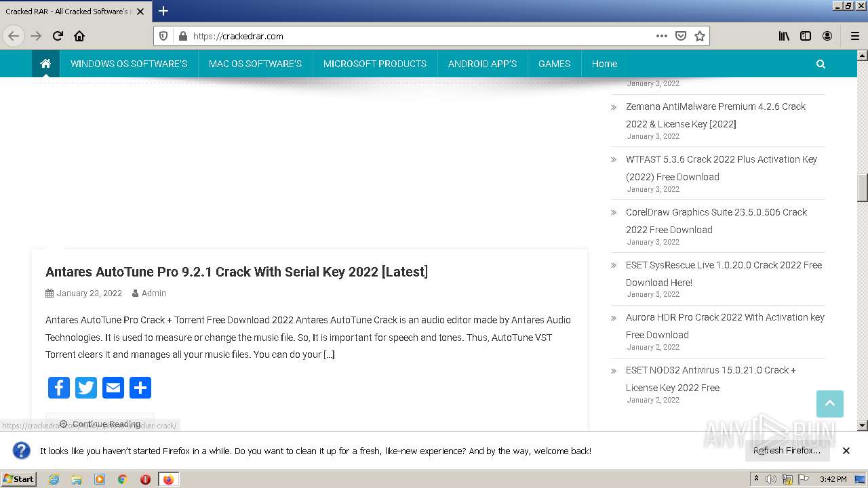Viewport: 868px width, 488px height.
Task: Dismiss the Firefox refresh notification
Action: pyautogui.click(x=846, y=450)
